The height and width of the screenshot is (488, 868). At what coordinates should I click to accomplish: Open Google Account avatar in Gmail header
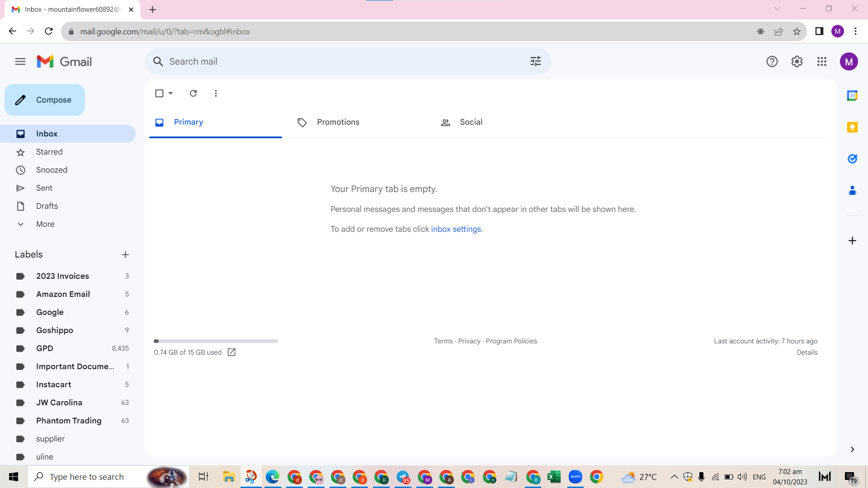(849, 61)
